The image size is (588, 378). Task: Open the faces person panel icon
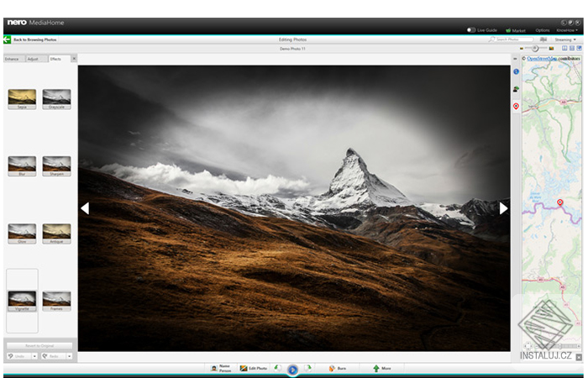coord(516,89)
